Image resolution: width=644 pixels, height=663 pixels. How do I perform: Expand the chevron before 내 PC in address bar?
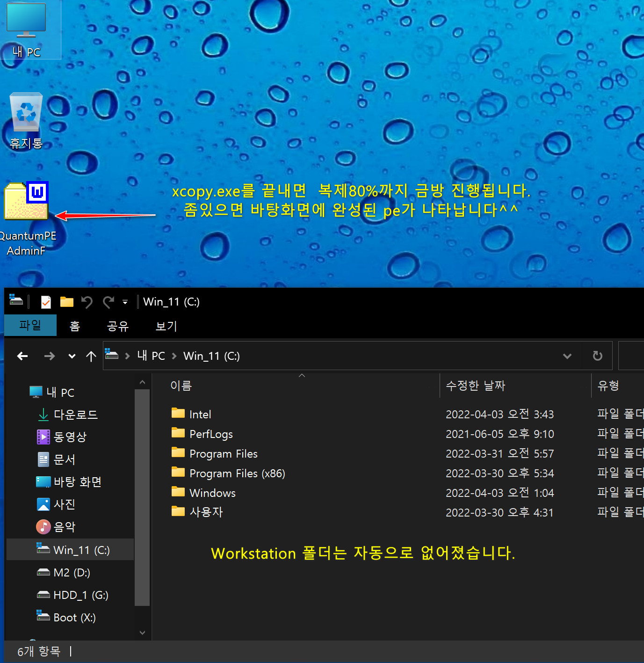[x=127, y=356]
